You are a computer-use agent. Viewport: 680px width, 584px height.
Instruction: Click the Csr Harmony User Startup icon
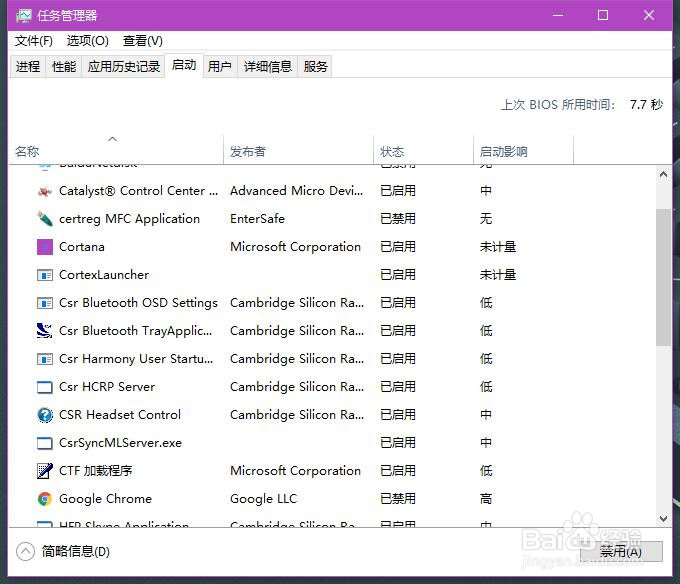tap(45, 359)
